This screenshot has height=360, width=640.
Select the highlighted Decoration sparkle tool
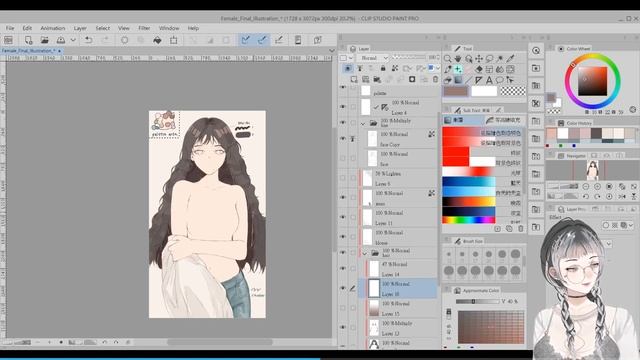click(458, 69)
